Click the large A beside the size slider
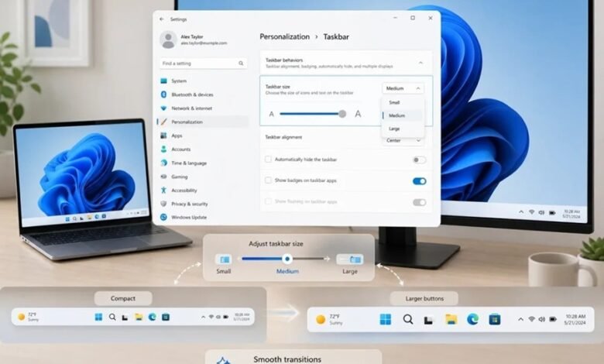The width and height of the screenshot is (604, 364). coord(358,114)
